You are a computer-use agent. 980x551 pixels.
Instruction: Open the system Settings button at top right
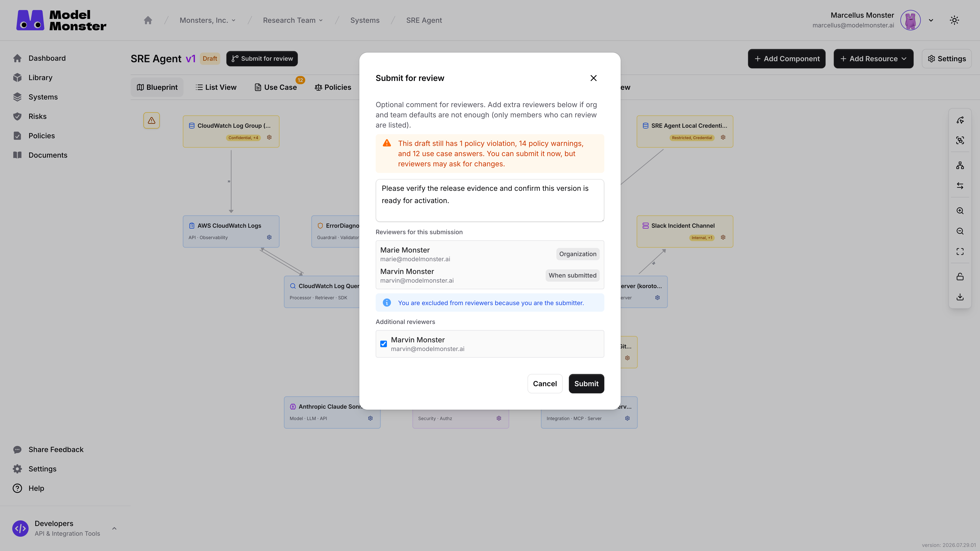click(946, 59)
